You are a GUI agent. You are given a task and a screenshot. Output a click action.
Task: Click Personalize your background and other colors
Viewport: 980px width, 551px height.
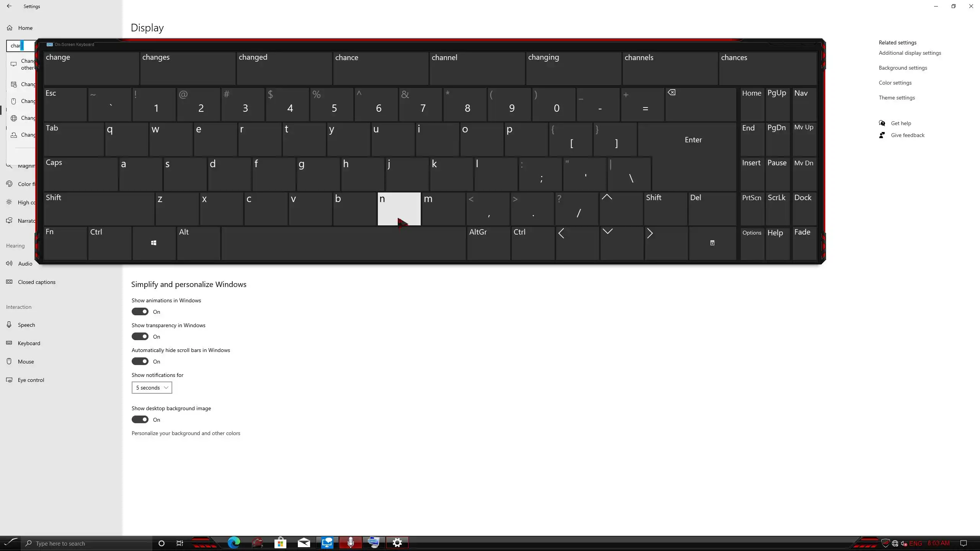(x=186, y=433)
